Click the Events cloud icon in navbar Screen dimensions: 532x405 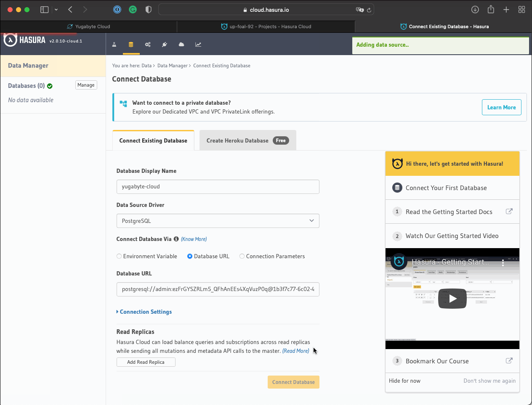click(x=181, y=44)
